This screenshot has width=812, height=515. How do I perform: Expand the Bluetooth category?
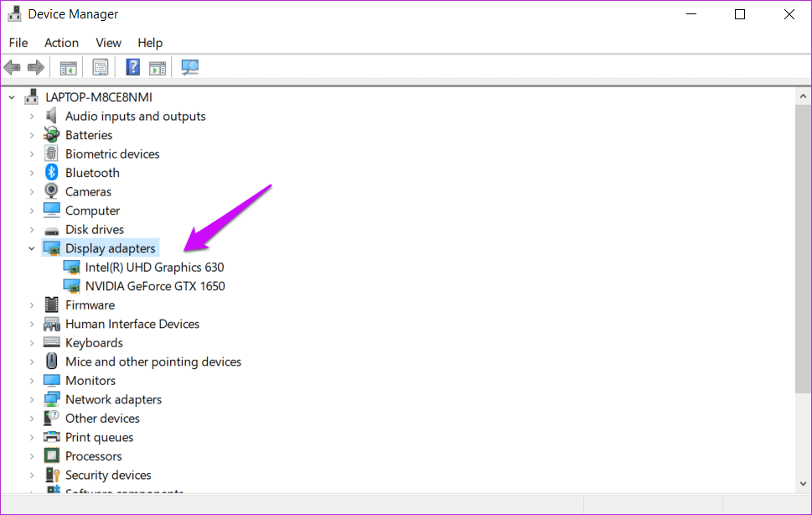[33, 172]
